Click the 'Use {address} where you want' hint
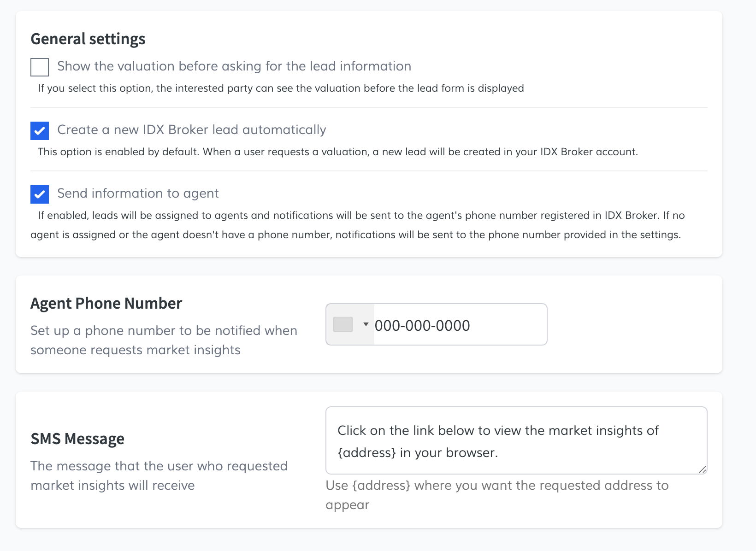This screenshot has height=551, width=756. click(497, 486)
